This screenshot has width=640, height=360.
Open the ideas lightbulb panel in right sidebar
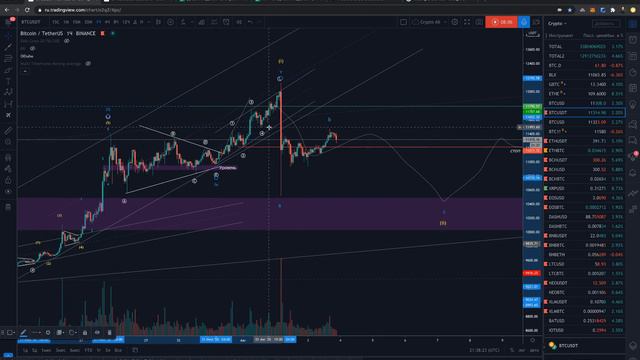click(633, 105)
